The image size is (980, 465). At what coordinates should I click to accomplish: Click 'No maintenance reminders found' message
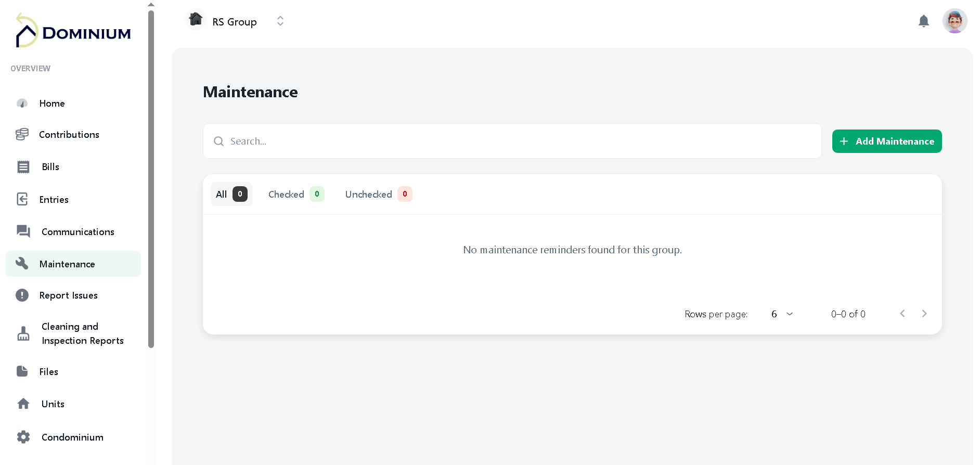[x=572, y=250]
